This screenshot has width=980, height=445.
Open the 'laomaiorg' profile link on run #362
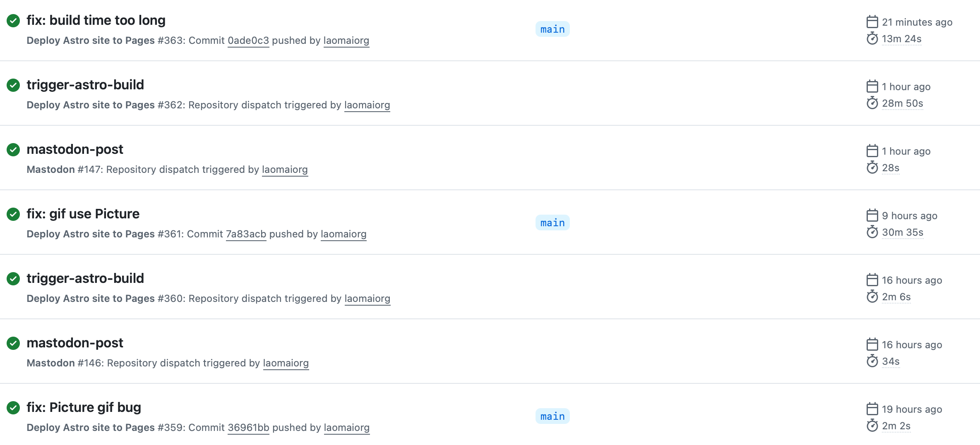tap(367, 105)
